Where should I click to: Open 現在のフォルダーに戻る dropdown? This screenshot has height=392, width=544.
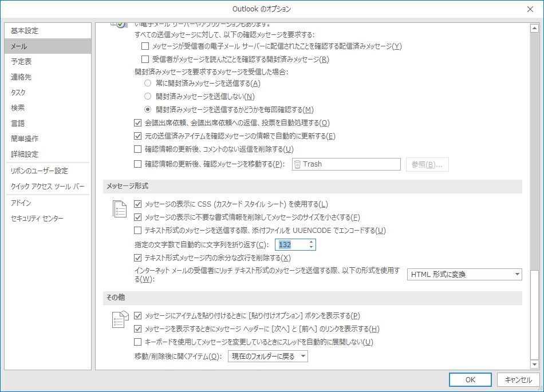tap(268, 357)
